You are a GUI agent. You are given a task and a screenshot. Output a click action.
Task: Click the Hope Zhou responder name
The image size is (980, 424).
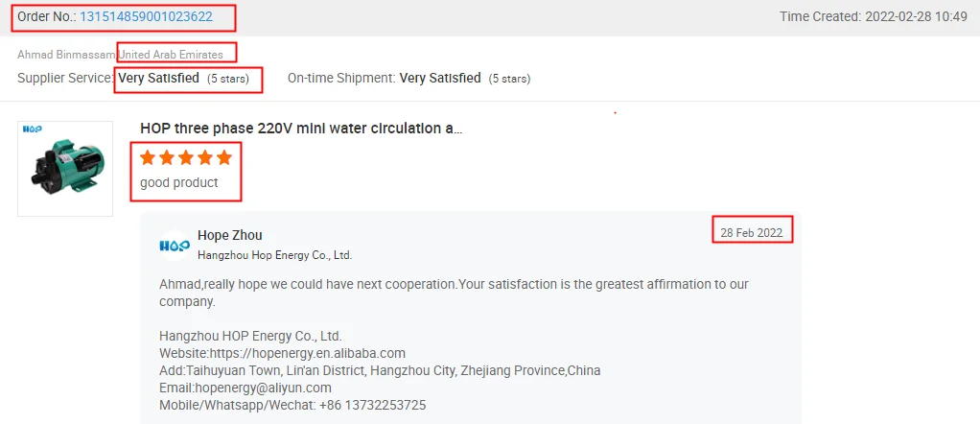coord(229,235)
